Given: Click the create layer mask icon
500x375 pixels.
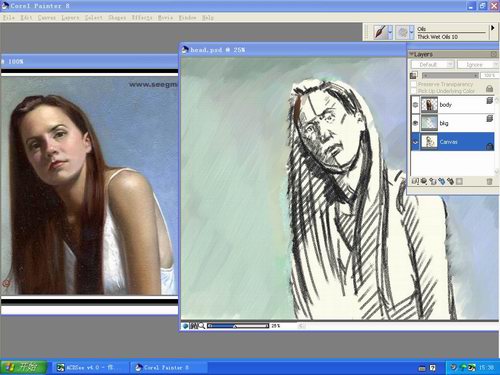Looking at the screenshot, I should (459, 181).
